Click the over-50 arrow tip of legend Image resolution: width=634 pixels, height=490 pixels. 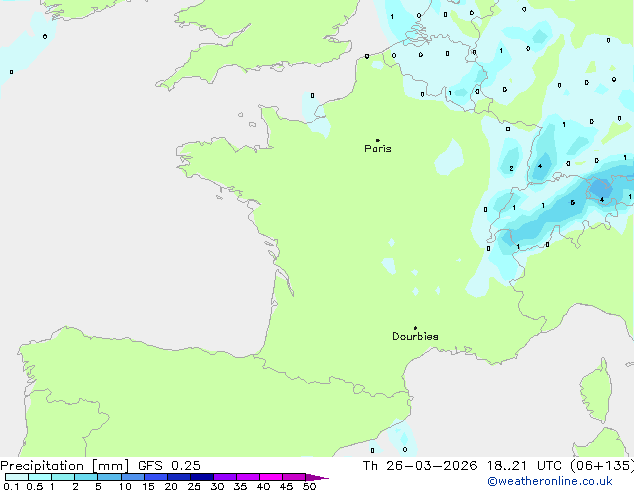coord(317,477)
